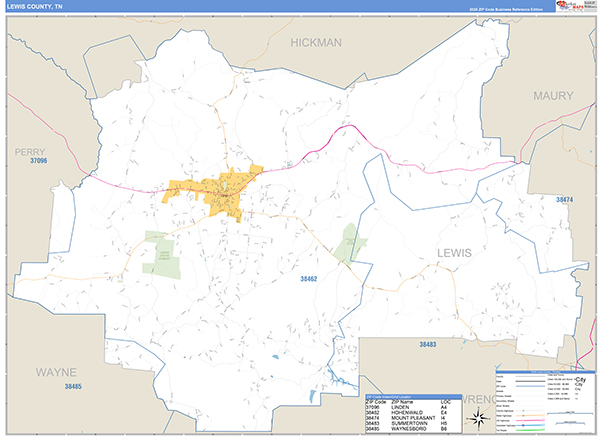Select the WAYNE county label
The width and height of the screenshot is (600, 436).
pos(56,372)
